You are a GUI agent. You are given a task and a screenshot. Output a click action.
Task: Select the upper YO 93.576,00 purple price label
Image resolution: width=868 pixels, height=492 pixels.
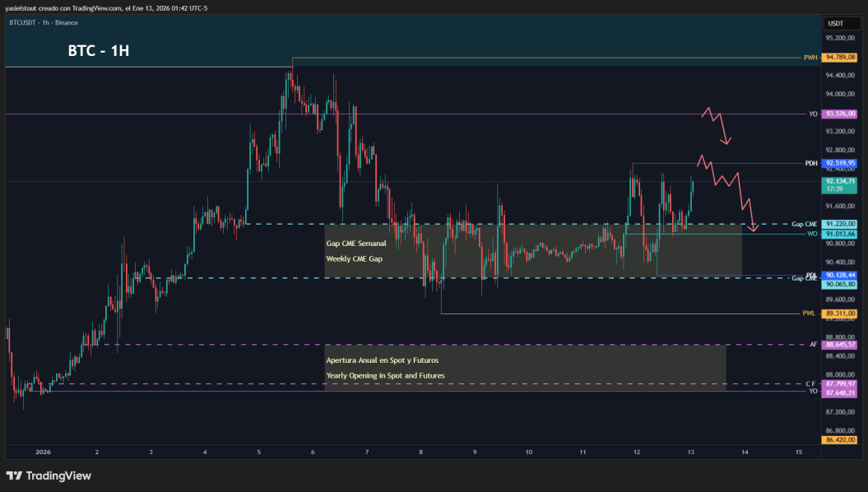[x=840, y=114]
